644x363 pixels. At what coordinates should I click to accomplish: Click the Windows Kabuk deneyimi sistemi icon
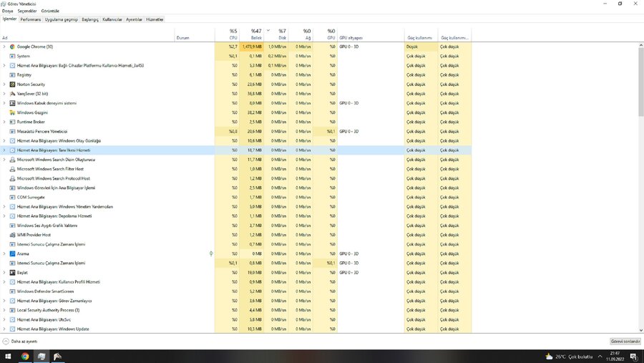pyautogui.click(x=12, y=103)
